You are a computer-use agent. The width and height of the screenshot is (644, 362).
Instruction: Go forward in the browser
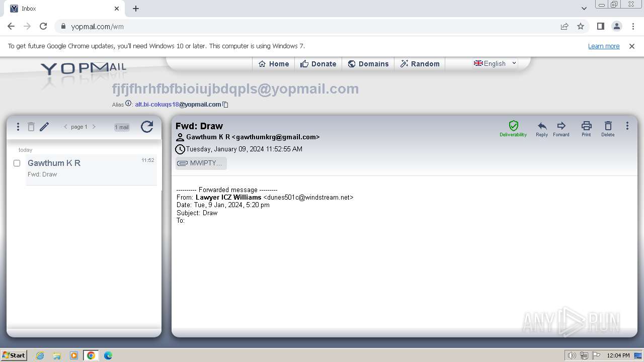click(27, 26)
